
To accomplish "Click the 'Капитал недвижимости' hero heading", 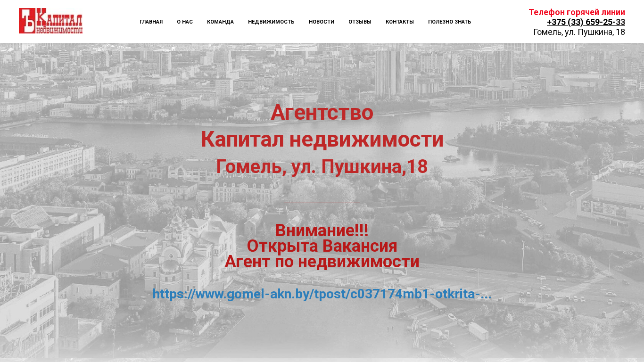I will click(322, 140).
